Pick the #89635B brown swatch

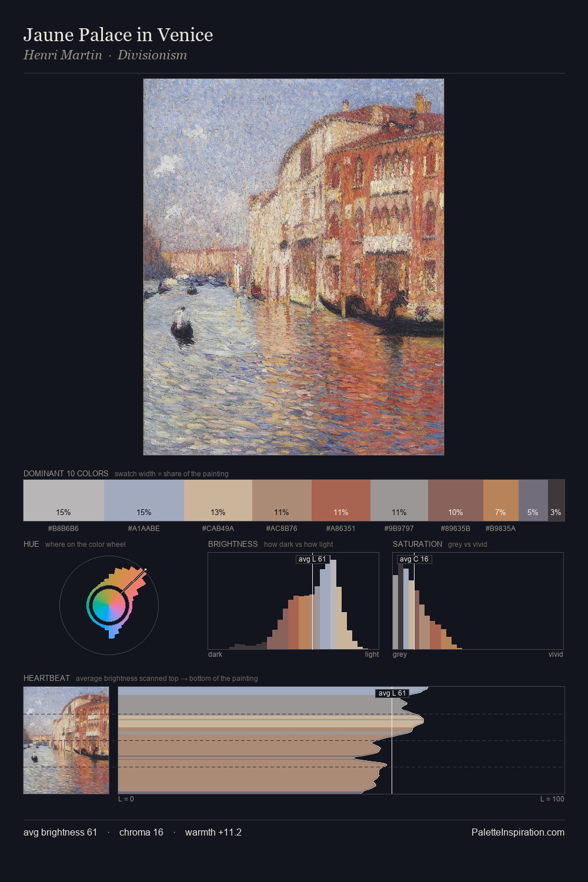(x=456, y=500)
